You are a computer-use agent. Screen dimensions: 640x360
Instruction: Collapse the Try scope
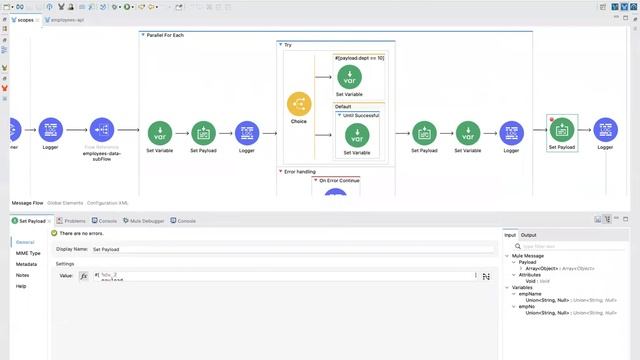[x=280, y=45]
